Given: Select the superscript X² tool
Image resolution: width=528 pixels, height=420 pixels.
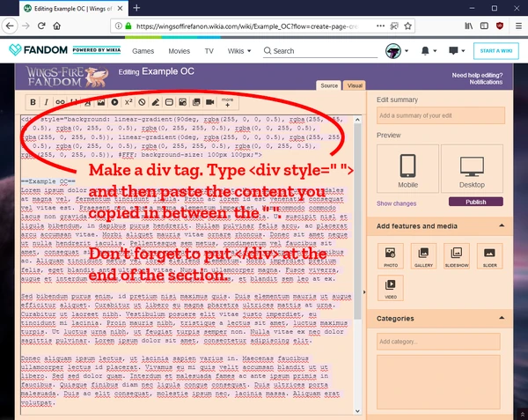Looking at the screenshot, I should (x=128, y=102).
